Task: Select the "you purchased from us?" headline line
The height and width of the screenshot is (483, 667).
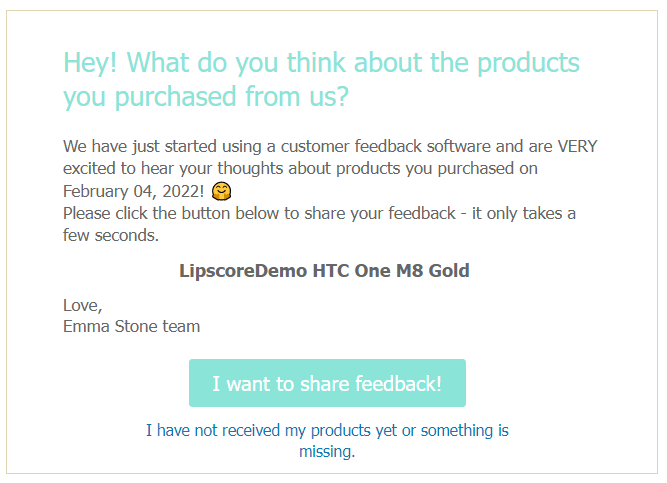Action: 206,97
